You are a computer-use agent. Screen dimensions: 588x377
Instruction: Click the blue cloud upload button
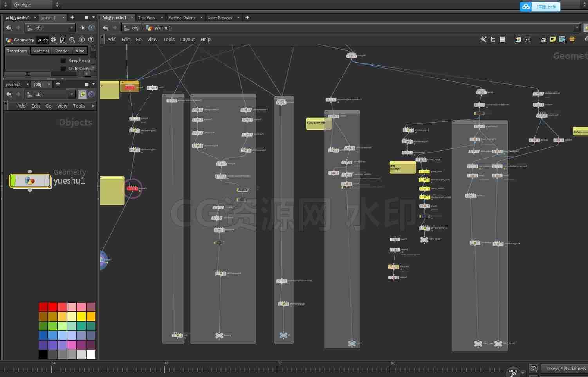(540, 7)
